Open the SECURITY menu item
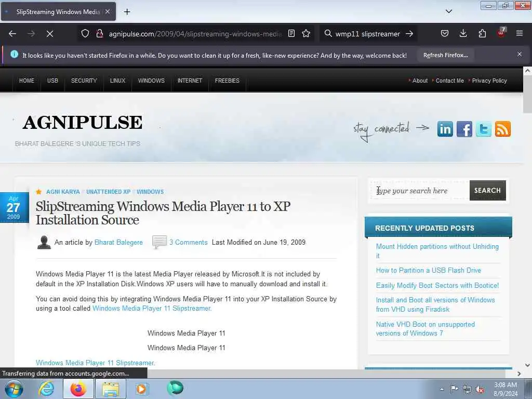The height and width of the screenshot is (399, 532). 84,81
